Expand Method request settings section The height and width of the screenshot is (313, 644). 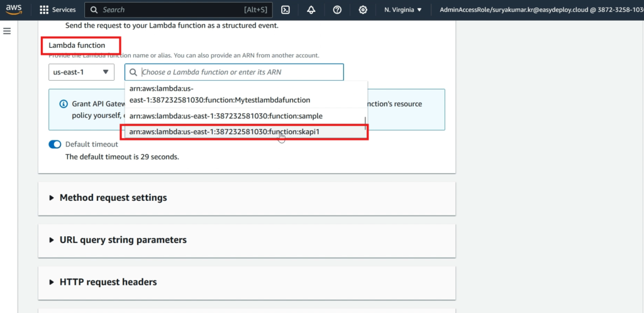pyautogui.click(x=113, y=198)
